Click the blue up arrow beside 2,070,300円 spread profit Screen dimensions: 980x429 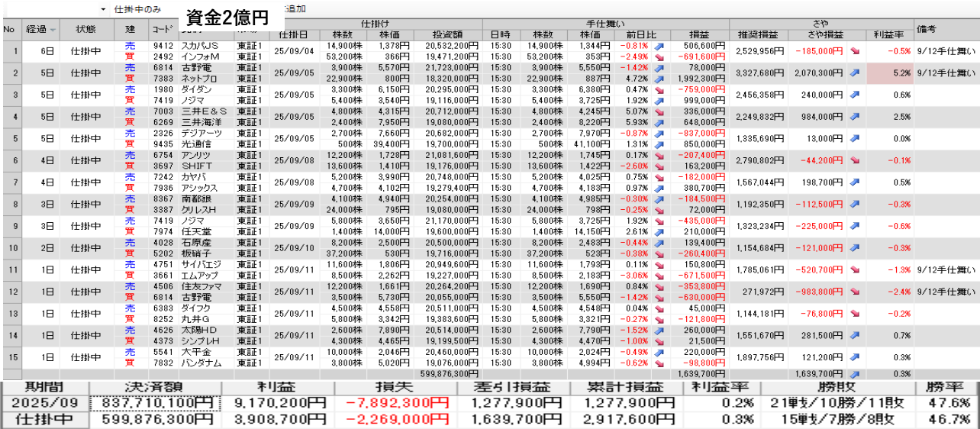pyautogui.click(x=854, y=73)
